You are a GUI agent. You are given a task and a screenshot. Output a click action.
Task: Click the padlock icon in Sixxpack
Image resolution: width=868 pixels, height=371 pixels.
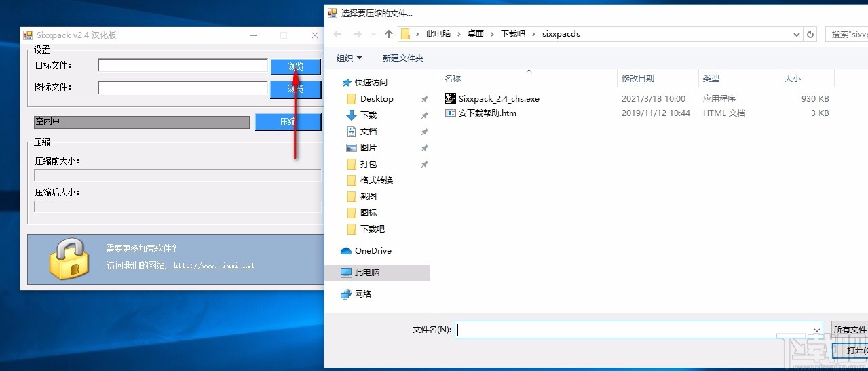[69, 258]
